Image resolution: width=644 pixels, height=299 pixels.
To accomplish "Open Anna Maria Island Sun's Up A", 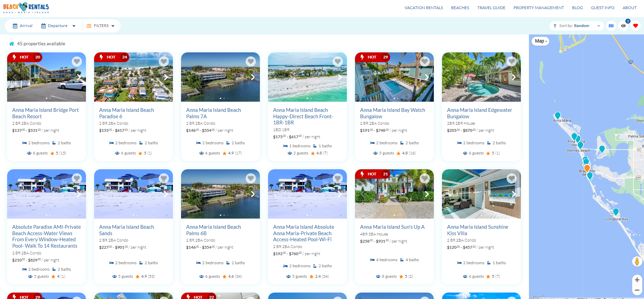I will (x=392, y=227).
